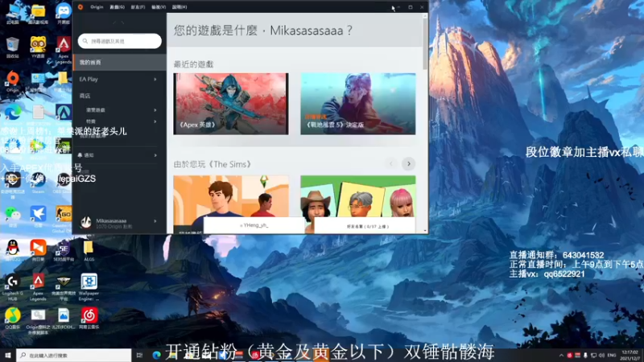The height and width of the screenshot is (362, 644).
Task: Open the 戰地風雲 5 決定版 tile
Action: click(358, 104)
